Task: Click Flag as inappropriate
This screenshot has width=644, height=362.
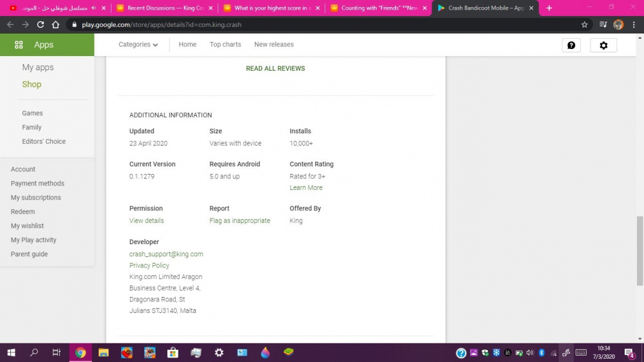Action: [x=240, y=221]
